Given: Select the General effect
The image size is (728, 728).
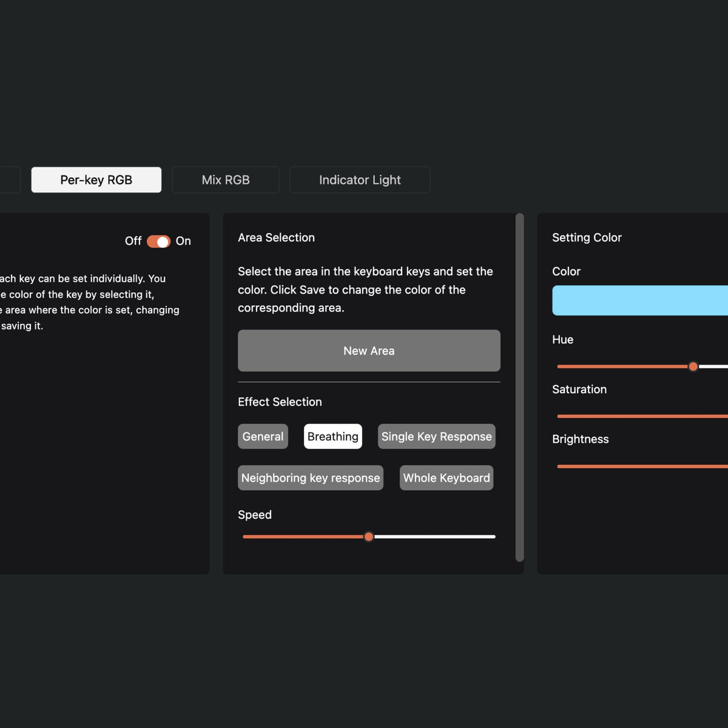Looking at the screenshot, I should [x=263, y=436].
